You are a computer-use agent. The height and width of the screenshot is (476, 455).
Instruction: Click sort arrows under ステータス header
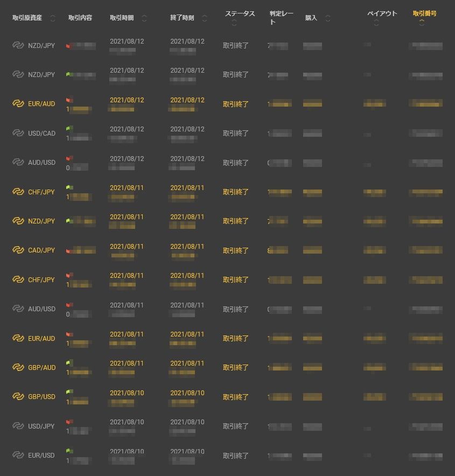(233, 24)
